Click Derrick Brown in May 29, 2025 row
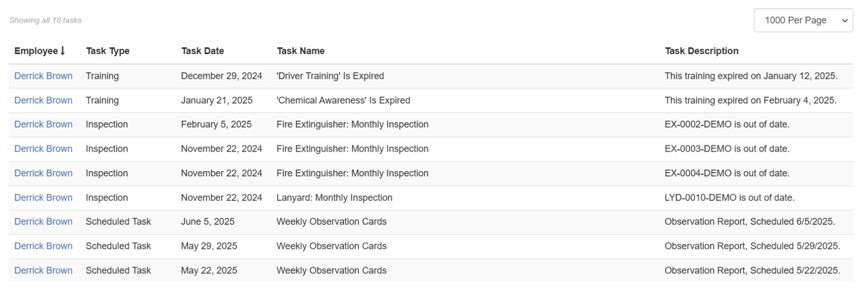Screen dimensions: 868x284 43,246
